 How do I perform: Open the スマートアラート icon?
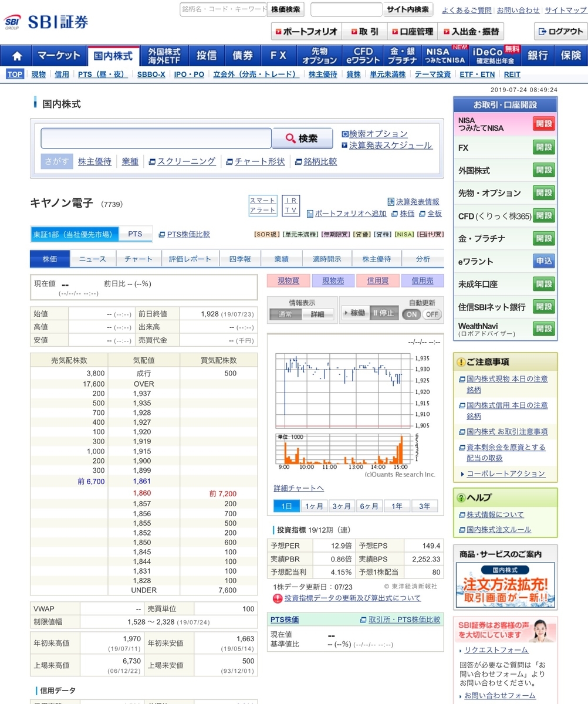click(263, 205)
